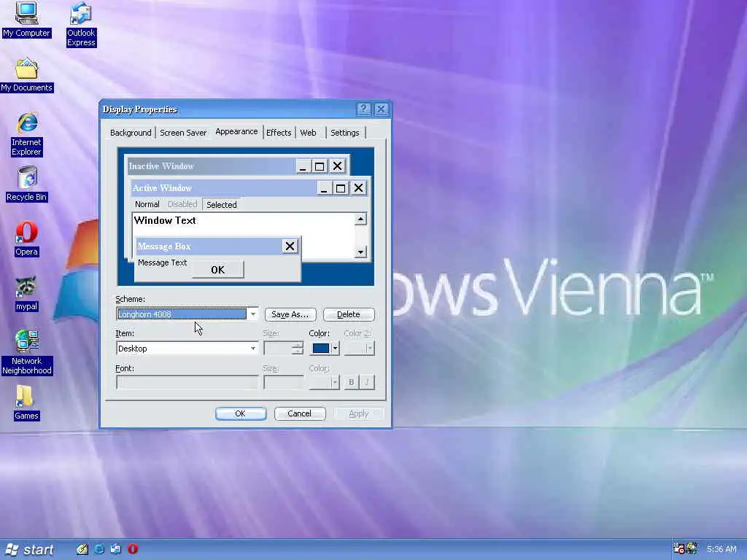Launch Opera from quick launch bar

point(133,549)
